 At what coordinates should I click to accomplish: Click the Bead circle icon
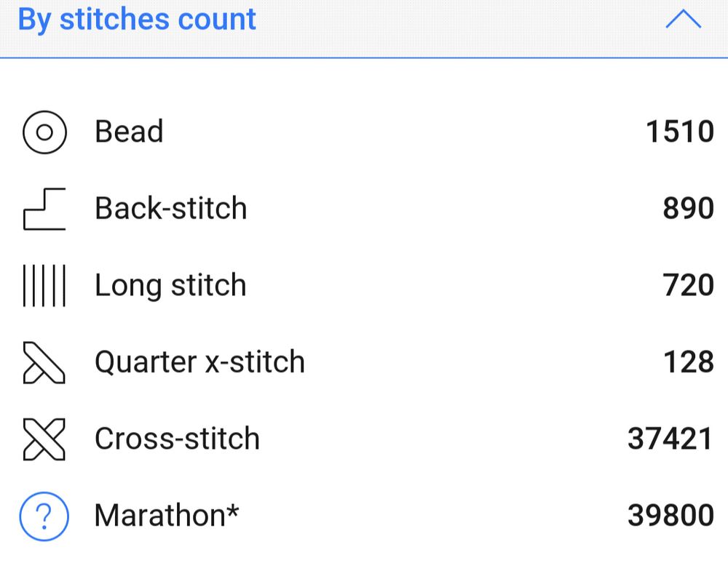[44, 133]
